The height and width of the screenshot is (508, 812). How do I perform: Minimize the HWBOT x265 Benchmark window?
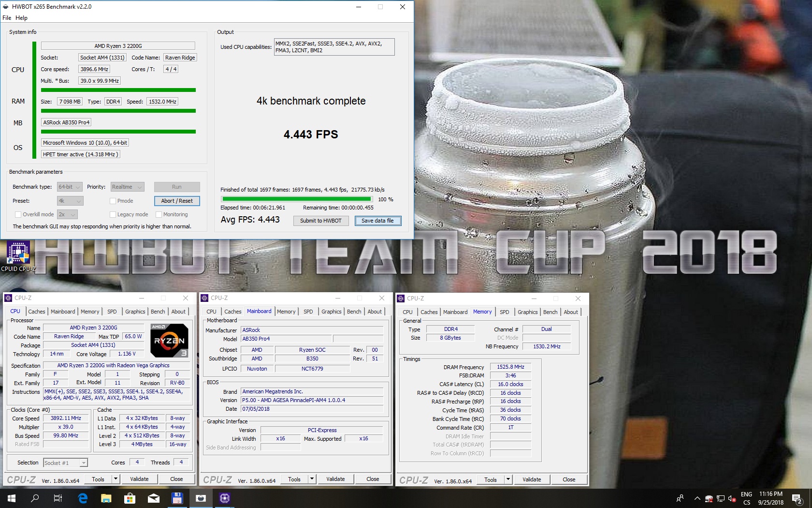pyautogui.click(x=359, y=7)
